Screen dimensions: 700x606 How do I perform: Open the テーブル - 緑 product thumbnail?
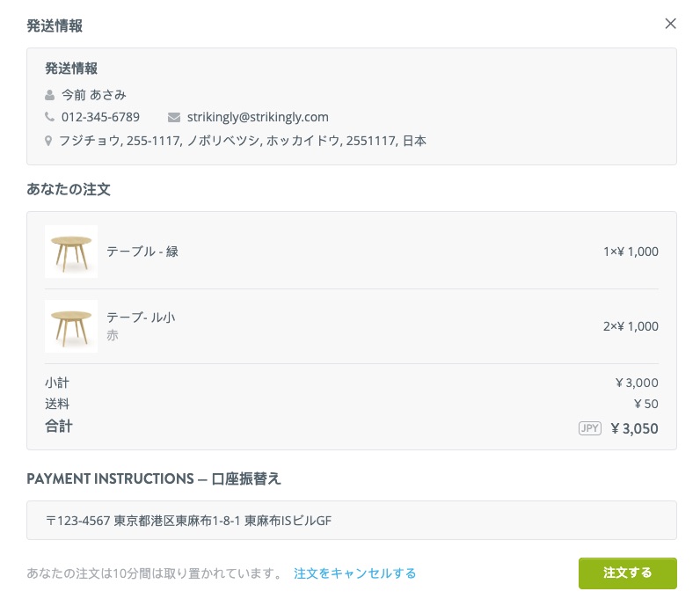[x=71, y=252]
